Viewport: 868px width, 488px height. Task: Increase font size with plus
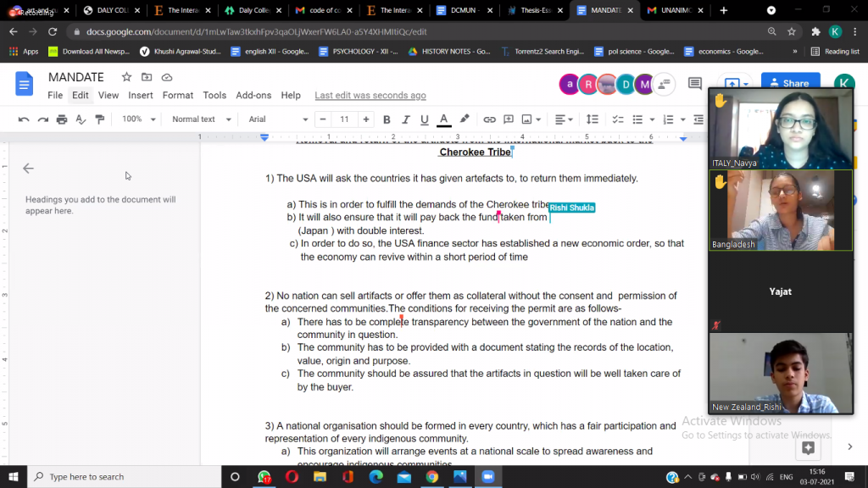click(x=366, y=119)
